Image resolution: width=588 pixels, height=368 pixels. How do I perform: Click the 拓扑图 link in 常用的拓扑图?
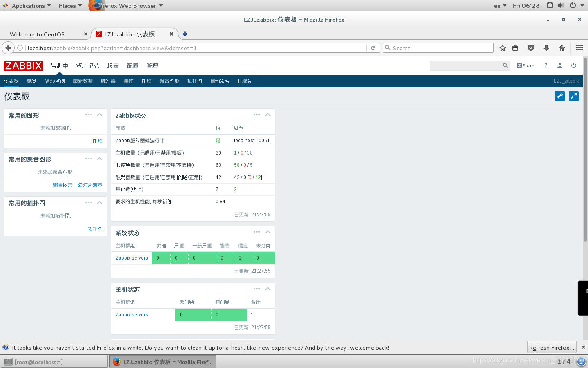[x=95, y=229]
